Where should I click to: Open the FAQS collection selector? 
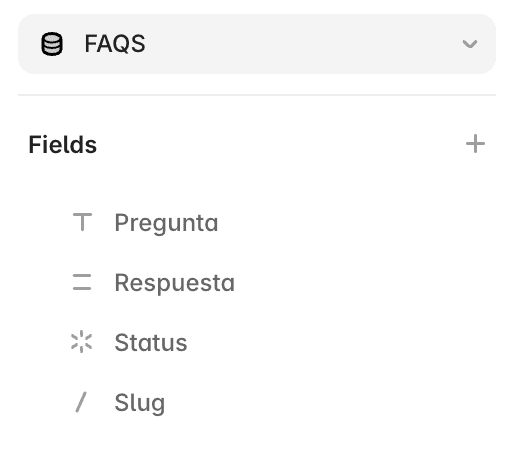pyautogui.click(x=257, y=44)
